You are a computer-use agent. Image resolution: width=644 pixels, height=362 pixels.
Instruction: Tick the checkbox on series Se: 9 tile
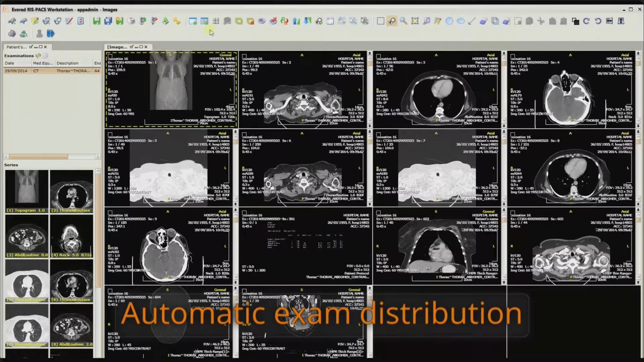pyautogui.click(x=110, y=213)
